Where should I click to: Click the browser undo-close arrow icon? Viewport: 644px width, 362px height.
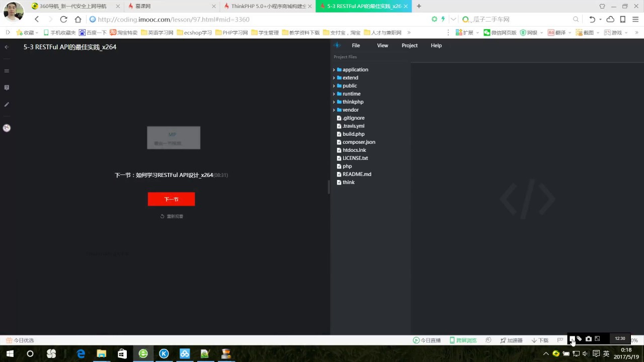pyautogui.click(x=592, y=19)
